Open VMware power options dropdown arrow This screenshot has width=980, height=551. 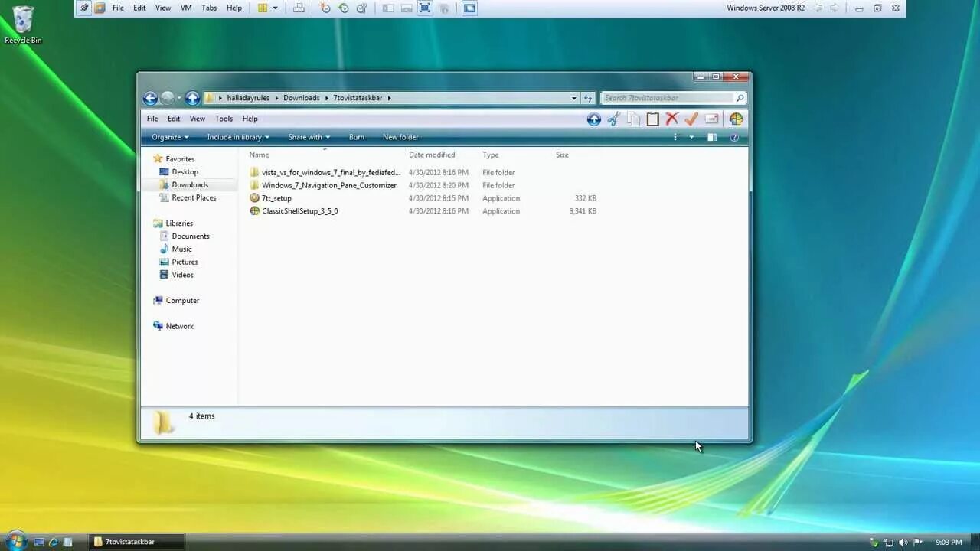tap(276, 8)
